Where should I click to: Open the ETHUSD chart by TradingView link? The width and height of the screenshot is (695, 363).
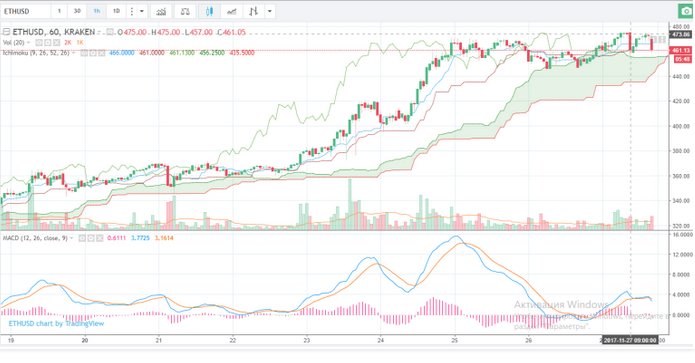click(56, 324)
